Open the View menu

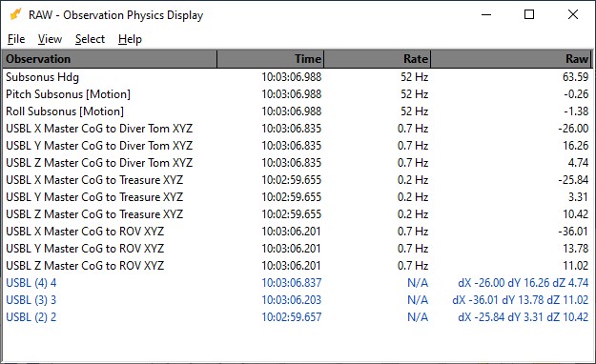tap(50, 39)
